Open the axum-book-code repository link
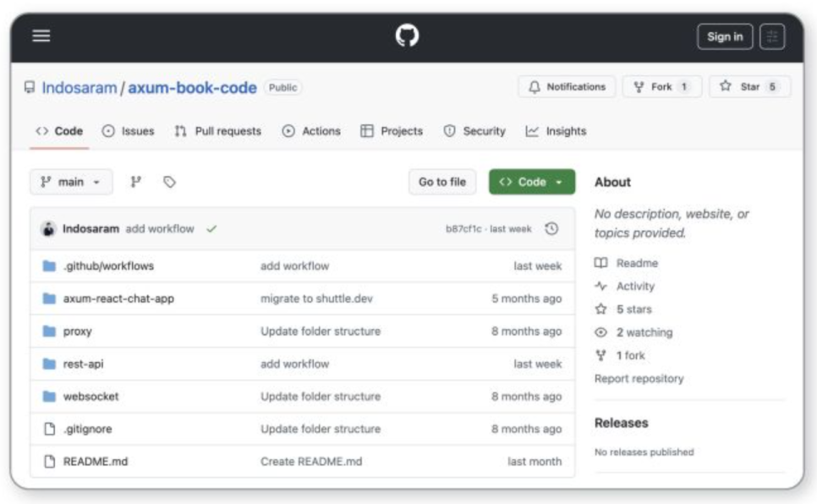This screenshot has width=817, height=504. pyautogui.click(x=192, y=88)
